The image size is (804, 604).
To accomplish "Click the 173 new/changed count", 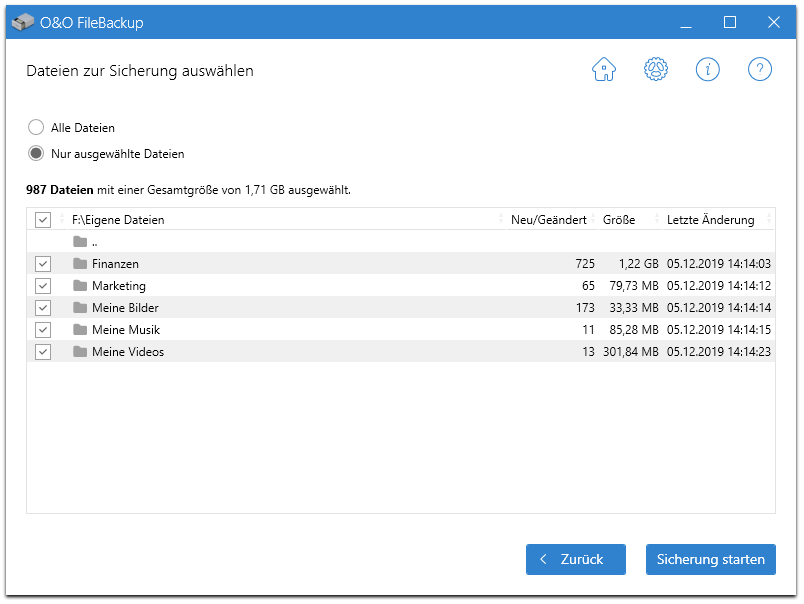I will (x=585, y=308).
